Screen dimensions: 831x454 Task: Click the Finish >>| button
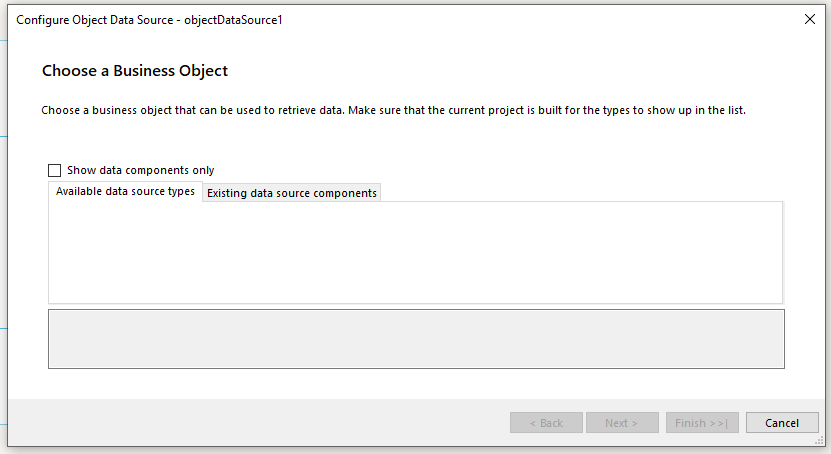click(x=702, y=423)
